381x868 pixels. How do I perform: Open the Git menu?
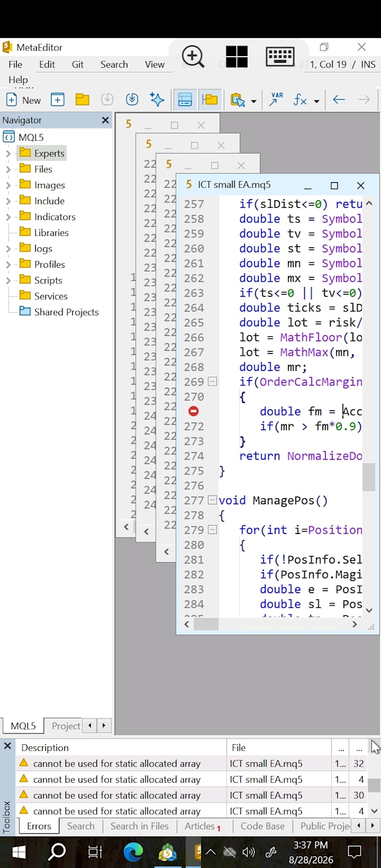tap(78, 64)
